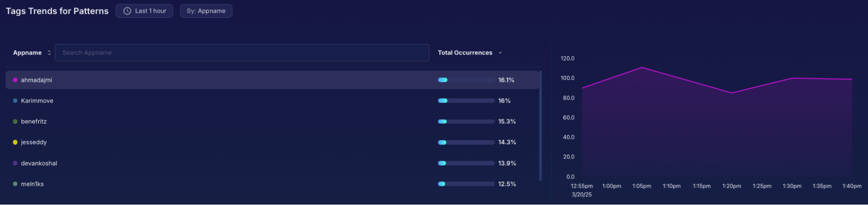868x205 pixels.
Task: Expand the Total Occurrences sort chevron
Action: [500, 53]
